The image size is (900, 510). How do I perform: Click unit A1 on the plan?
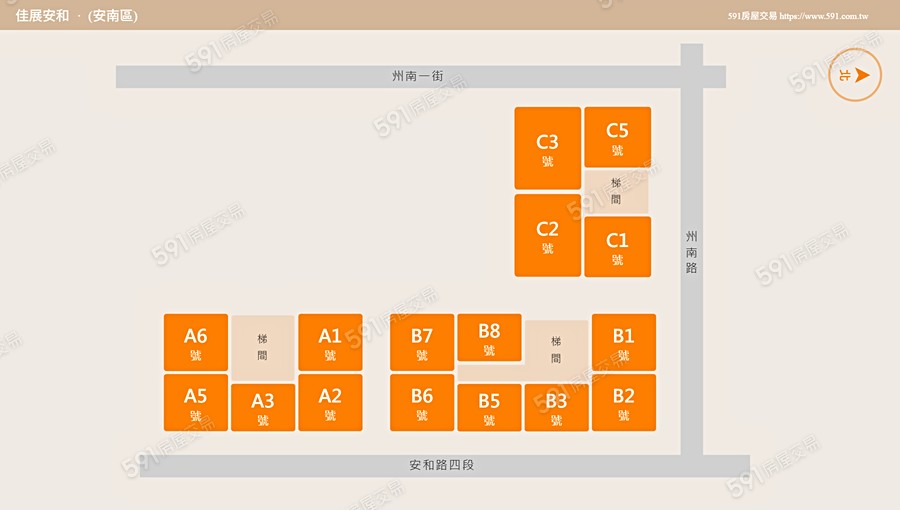330,342
